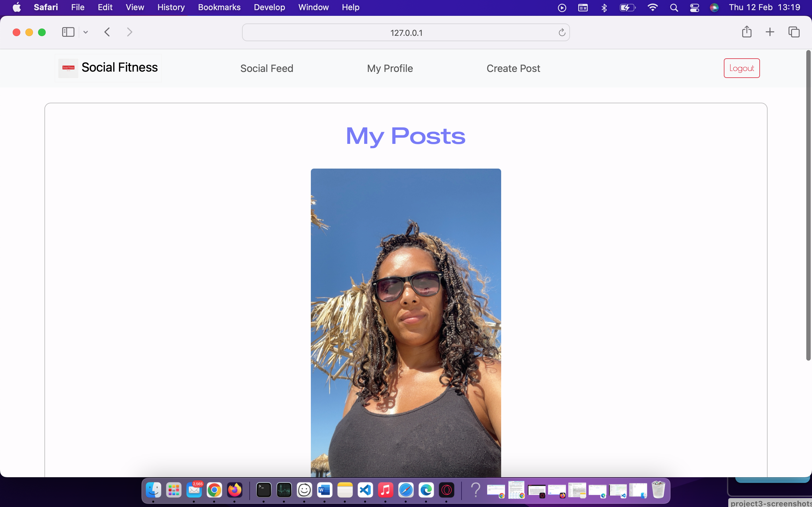The image size is (812, 507).
Task: Open the Develop menu
Action: (269, 7)
